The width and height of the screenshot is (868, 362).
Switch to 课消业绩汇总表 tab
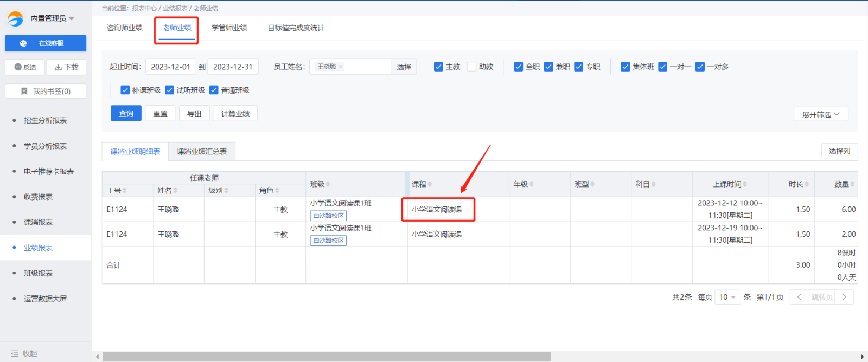point(202,152)
